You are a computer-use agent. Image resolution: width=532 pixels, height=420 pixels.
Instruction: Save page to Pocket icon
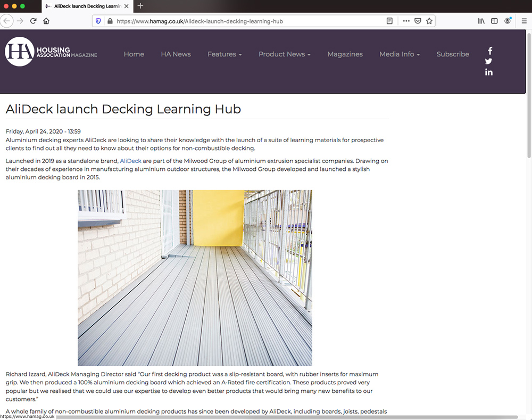point(418,21)
